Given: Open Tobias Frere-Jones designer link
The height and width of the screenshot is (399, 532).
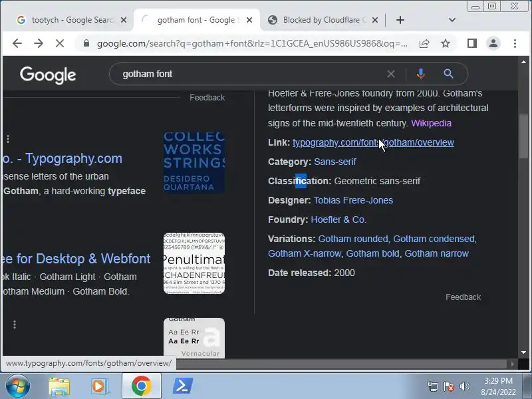Looking at the screenshot, I should click(353, 201).
